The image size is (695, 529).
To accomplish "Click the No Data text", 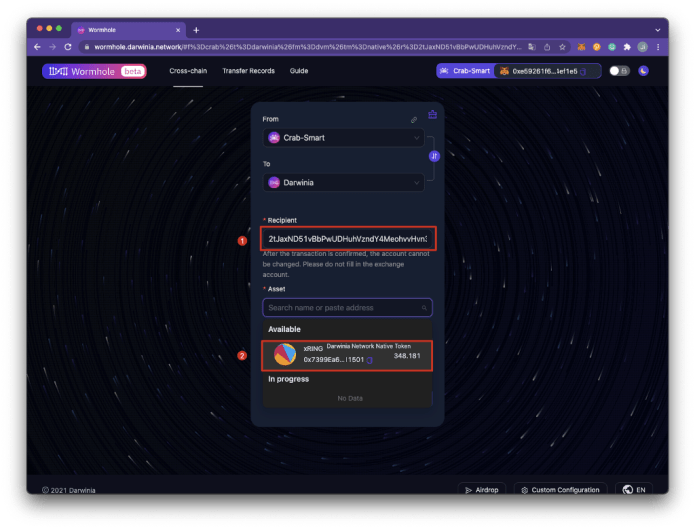I will (x=350, y=398).
